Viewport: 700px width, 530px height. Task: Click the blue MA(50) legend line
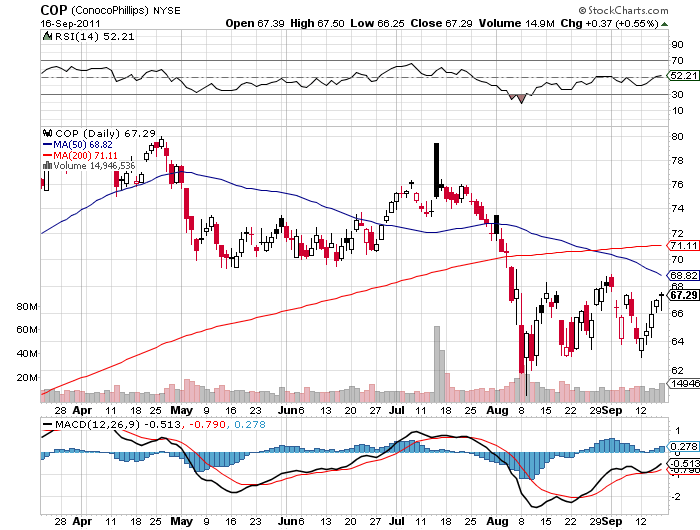point(47,145)
